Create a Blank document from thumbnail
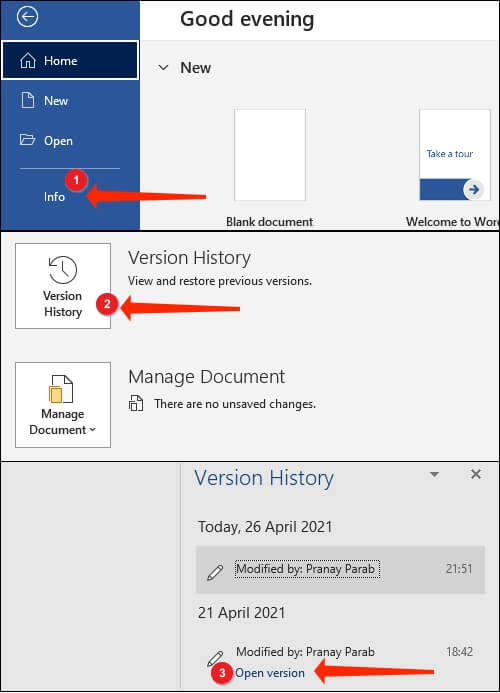Image resolution: width=500 pixels, height=693 pixels. point(270,155)
